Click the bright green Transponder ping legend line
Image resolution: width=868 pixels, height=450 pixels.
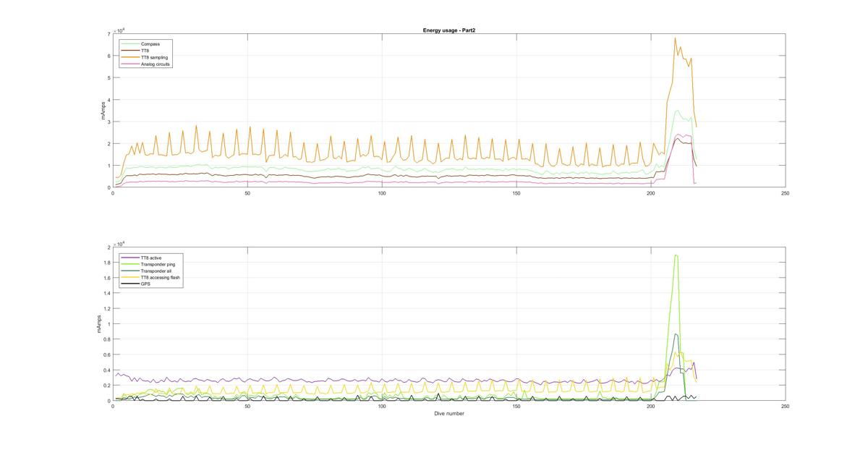[130, 264]
